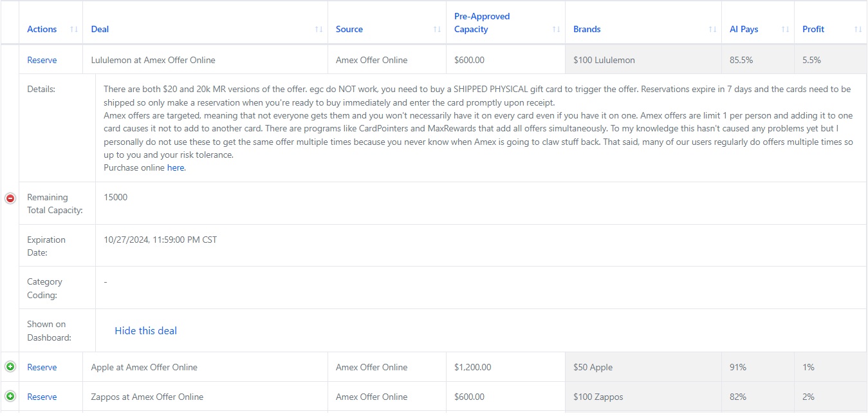Collapse the Lululemon deal details row
The height and width of the screenshot is (416, 868).
[10, 198]
